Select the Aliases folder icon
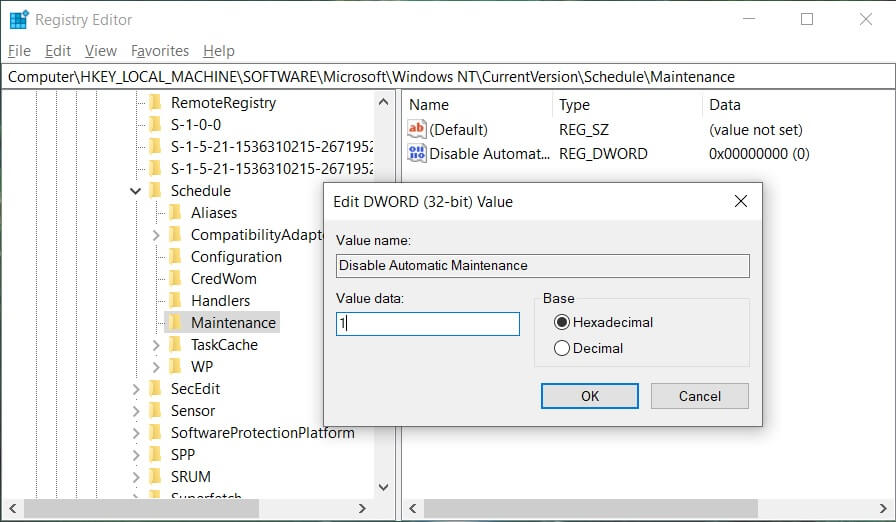This screenshot has width=896, height=522. pos(175,212)
